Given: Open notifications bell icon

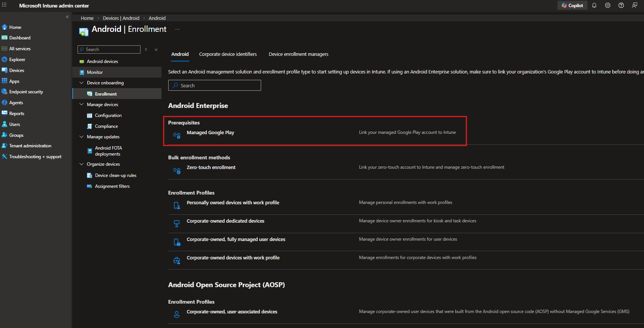Looking at the screenshot, I should [594, 5].
